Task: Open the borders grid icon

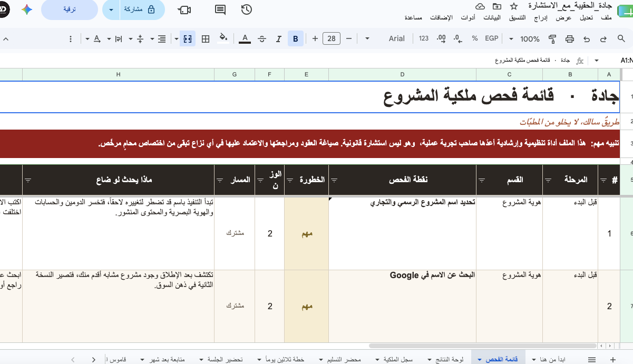Action: pyautogui.click(x=206, y=38)
